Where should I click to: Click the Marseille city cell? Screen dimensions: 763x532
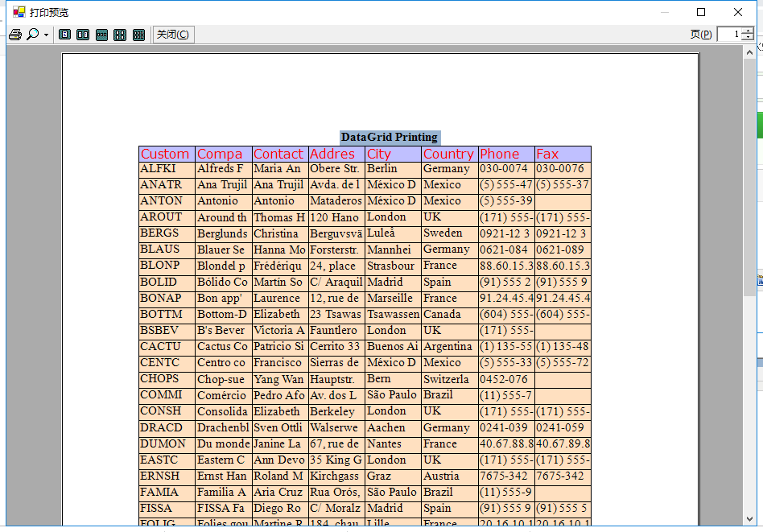pos(393,298)
